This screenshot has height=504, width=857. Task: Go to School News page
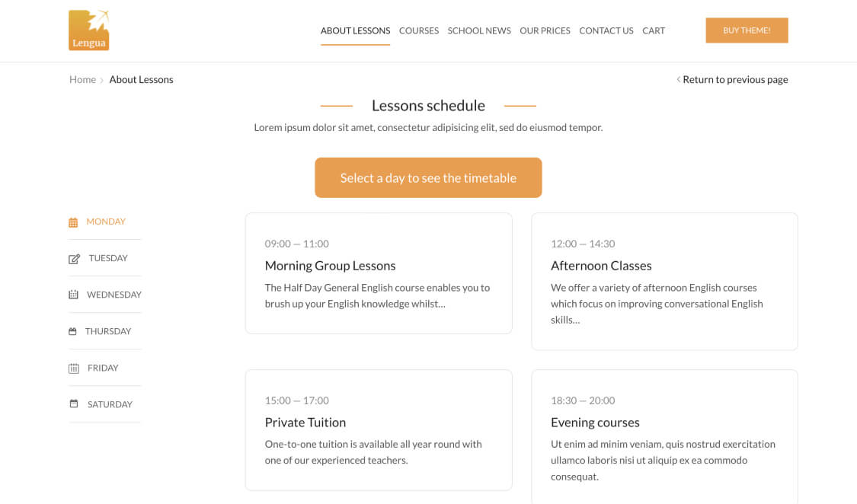click(479, 30)
